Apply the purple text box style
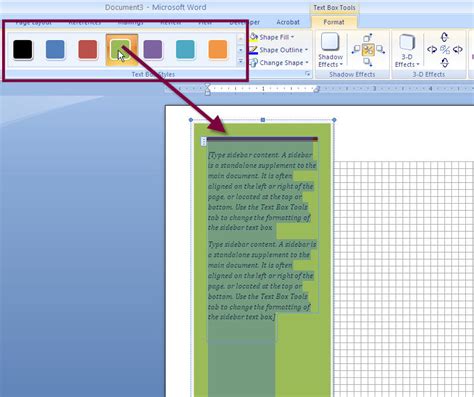This screenshot has width=474, height=397. pos(153,49)
